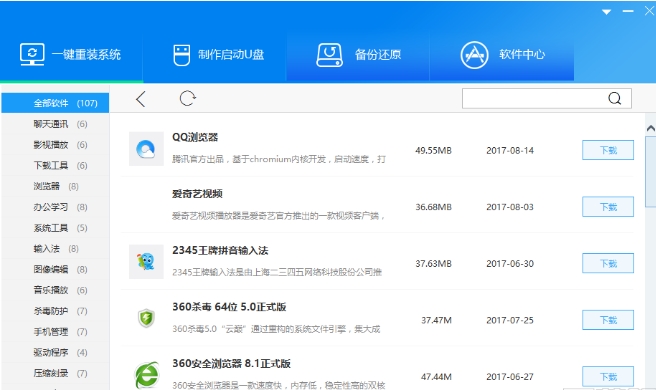Select the 杀毒防护 category

(x=55, y=311)
